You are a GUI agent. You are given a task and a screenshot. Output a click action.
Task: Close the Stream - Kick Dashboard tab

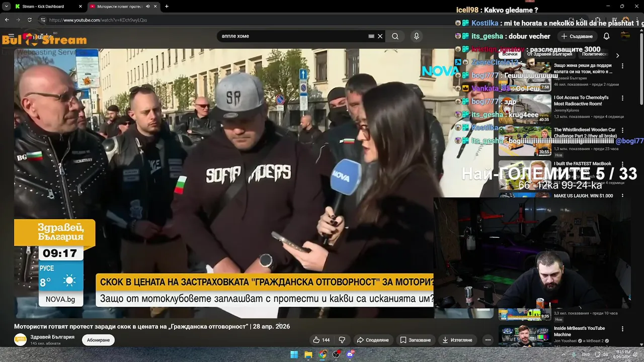pyautogui.click(x=80, y=7)
